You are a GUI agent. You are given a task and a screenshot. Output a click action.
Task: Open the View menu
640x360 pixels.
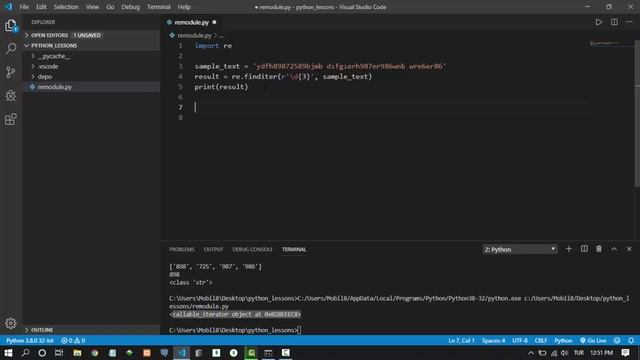[x=92, y=7]
